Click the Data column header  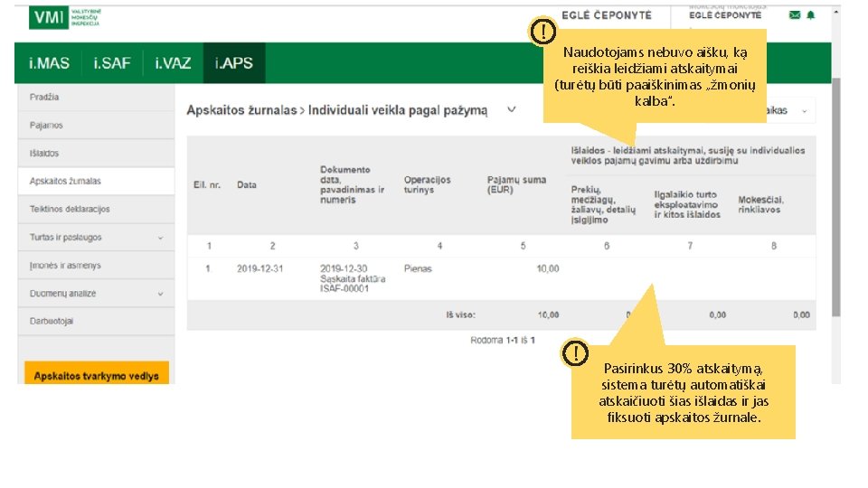[246, 184]
